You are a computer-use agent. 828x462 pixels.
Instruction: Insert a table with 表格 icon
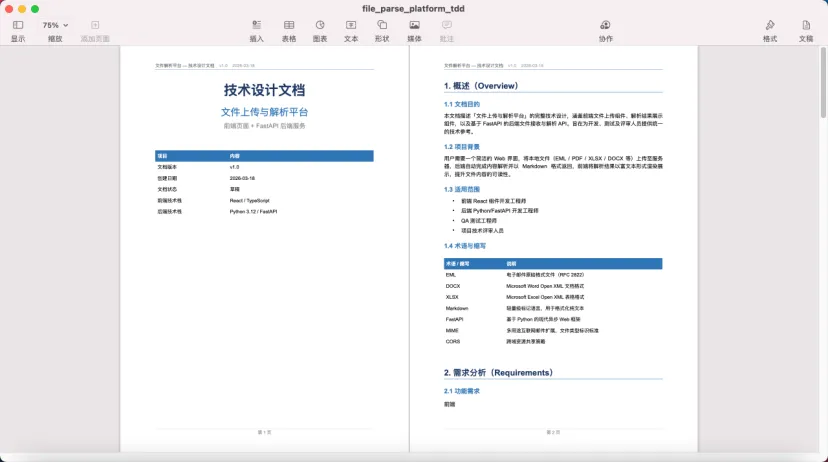(x=289, y=25)
